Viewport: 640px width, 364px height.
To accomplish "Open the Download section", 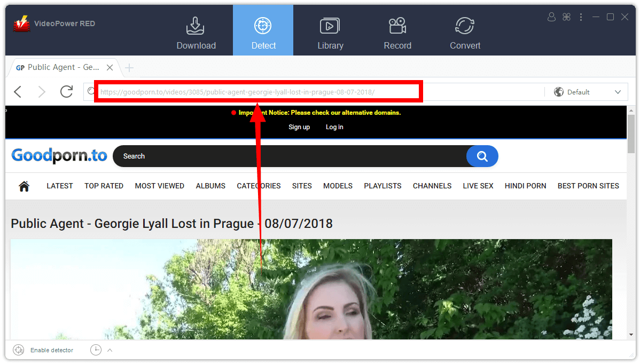I will (196, 33).
